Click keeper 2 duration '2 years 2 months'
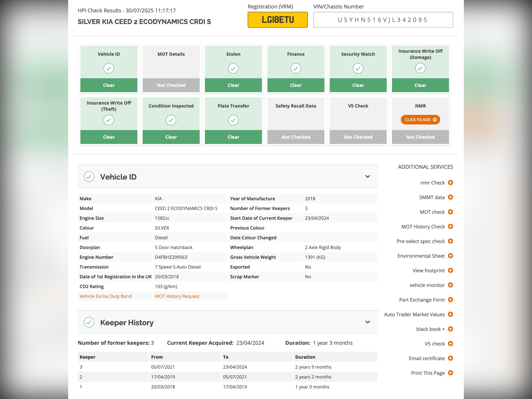The image size is (532, 399). click(x=313, y=377)
